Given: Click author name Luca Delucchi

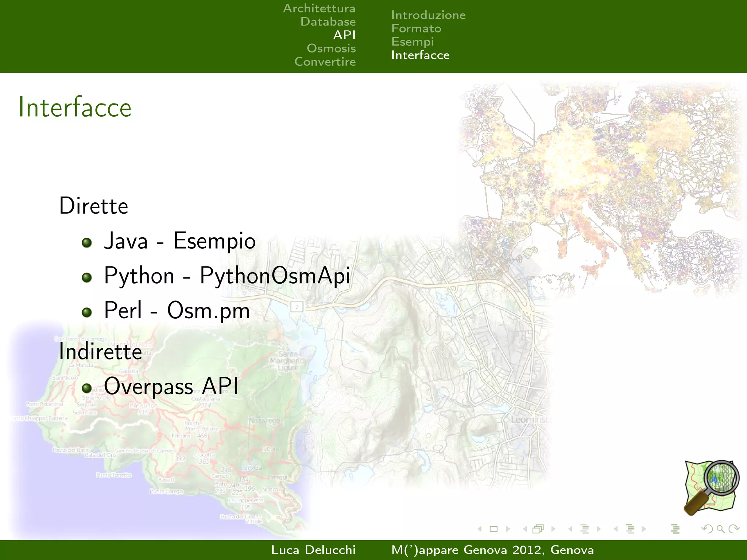Looking at the screenshot, I should [313, 550].
